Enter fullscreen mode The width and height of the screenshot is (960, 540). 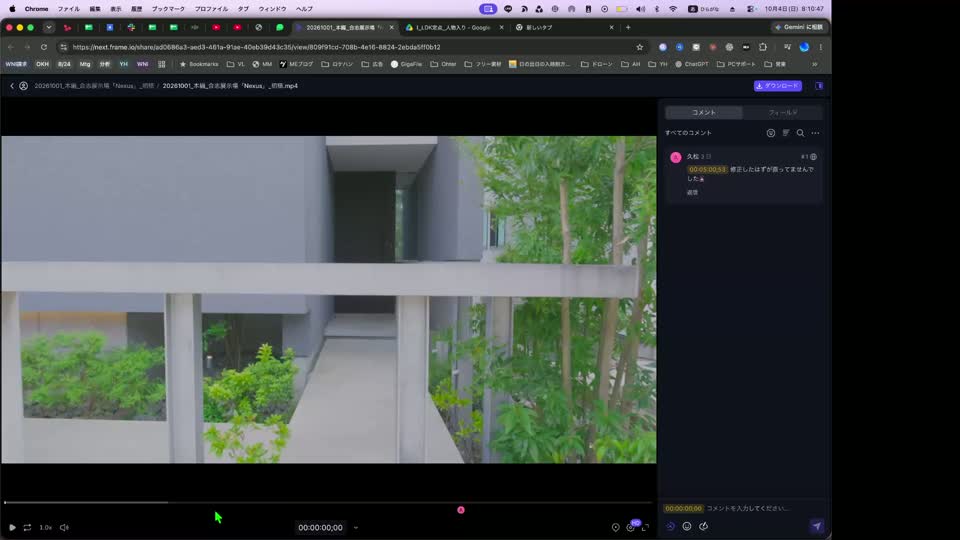(x=645, y=527)
